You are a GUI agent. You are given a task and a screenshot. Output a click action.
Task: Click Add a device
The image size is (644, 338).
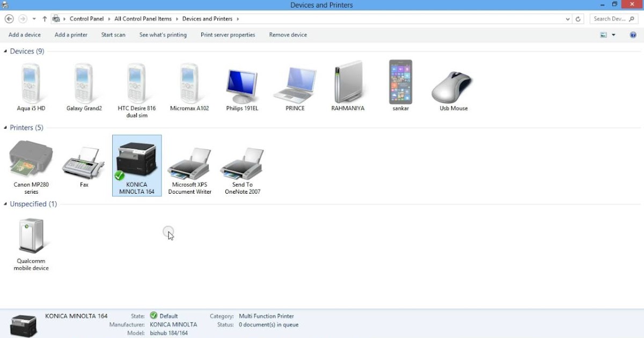pos(25,35)
